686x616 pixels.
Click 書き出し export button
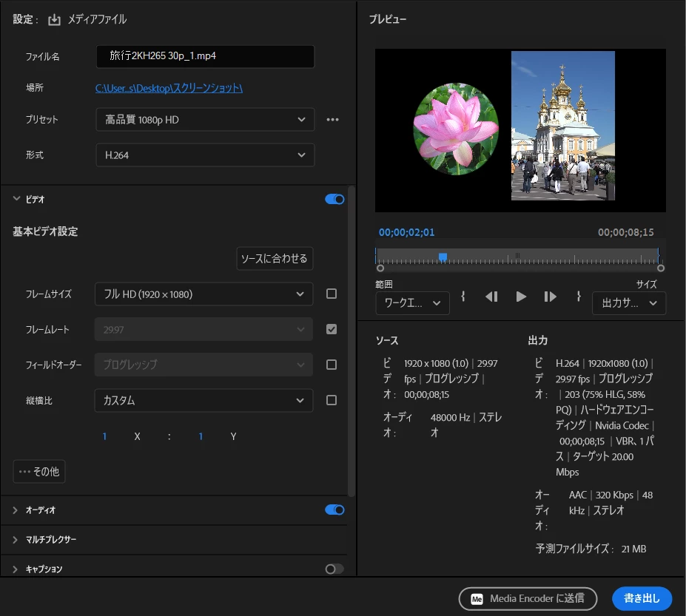pyautogui.click(x=642, y=598)
